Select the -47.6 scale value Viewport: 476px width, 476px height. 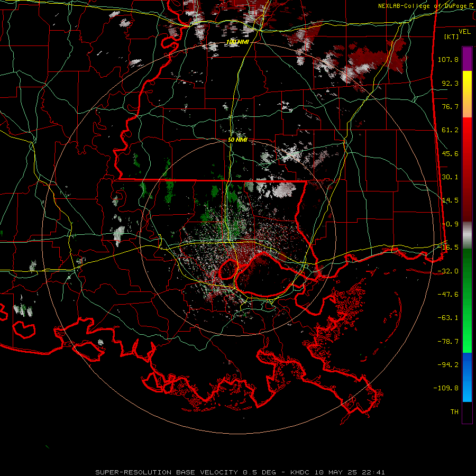pos(448,295)
